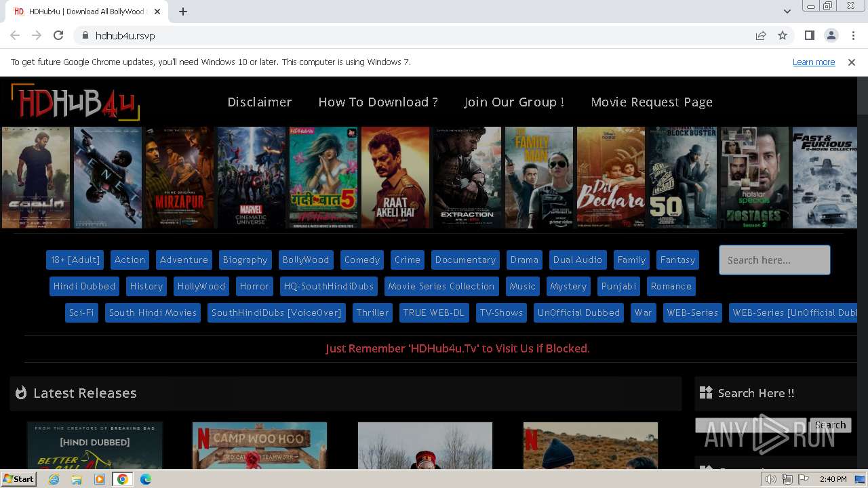Select the Crime category tag
The height and width of the screenshot is (488, 868).
point(407,260)
